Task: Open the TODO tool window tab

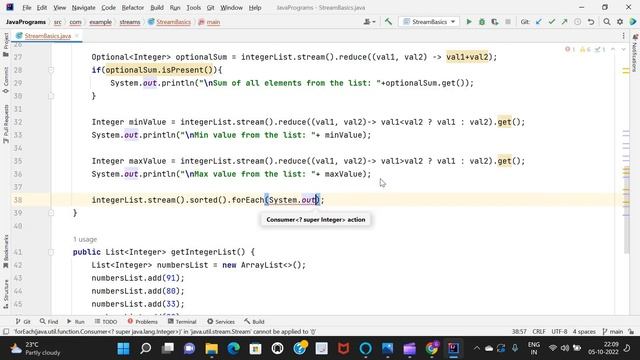Action: point(106,322)
